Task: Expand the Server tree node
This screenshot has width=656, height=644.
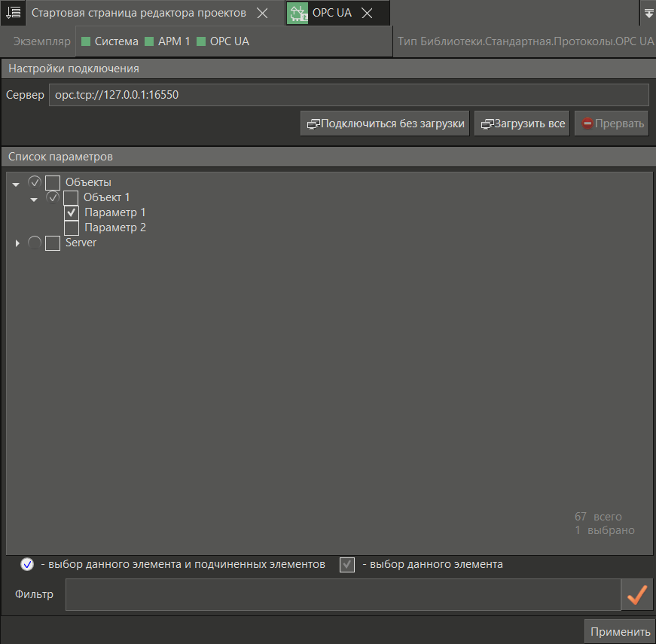Action: (17, 243)
